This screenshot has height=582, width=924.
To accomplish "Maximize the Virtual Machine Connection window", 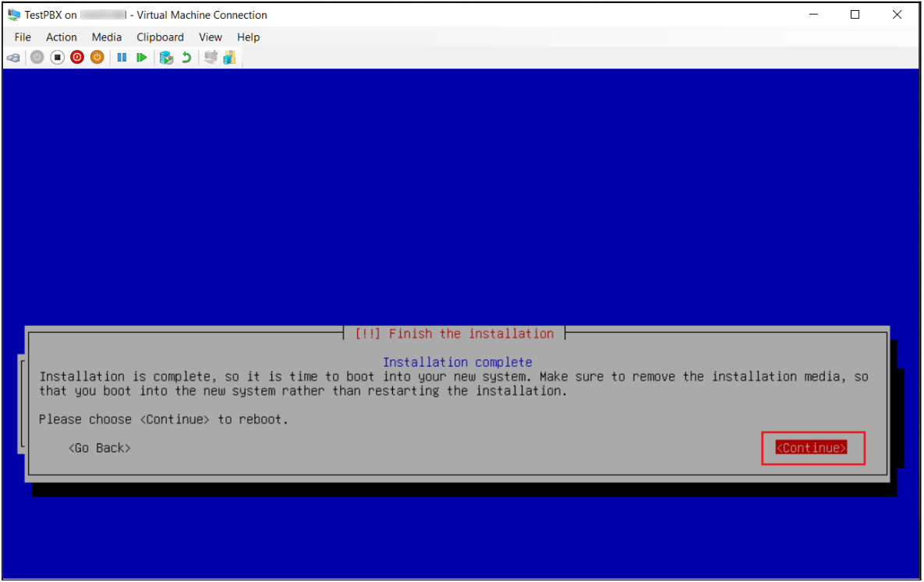I will click(x=855, y=15).
